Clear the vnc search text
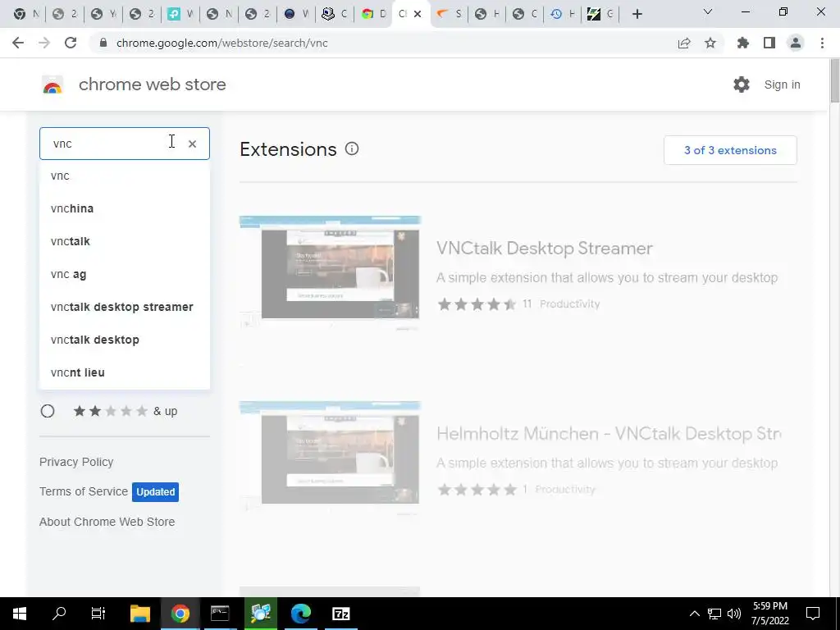The width and height of the screenshot is (840, 630). pos(192,144)
